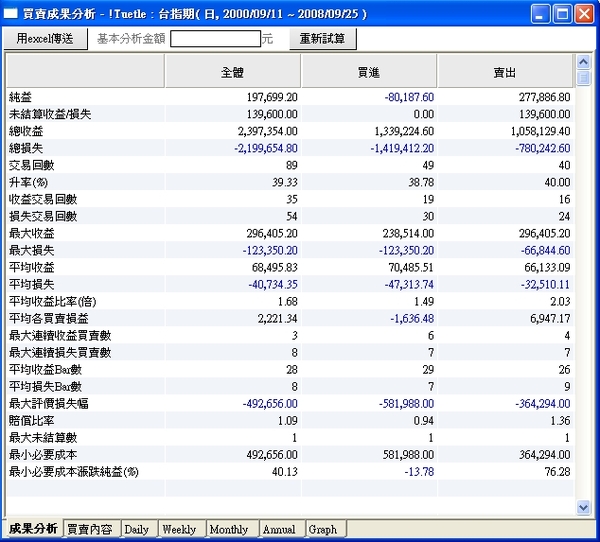Image resolution: width=600 pixels, height=542 pixels.
Task: Click the 最大收益 row label
Action: [x=32, y=233]
